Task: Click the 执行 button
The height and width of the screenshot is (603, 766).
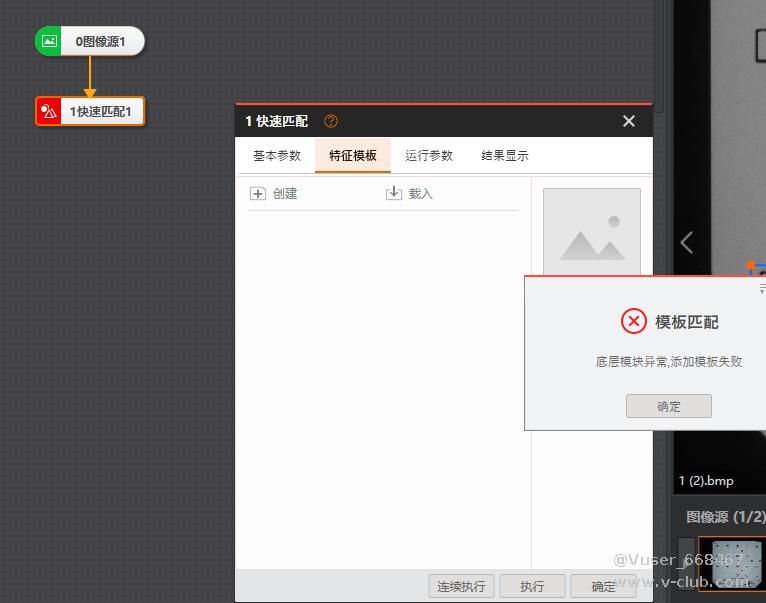Action: click(532, 586)
